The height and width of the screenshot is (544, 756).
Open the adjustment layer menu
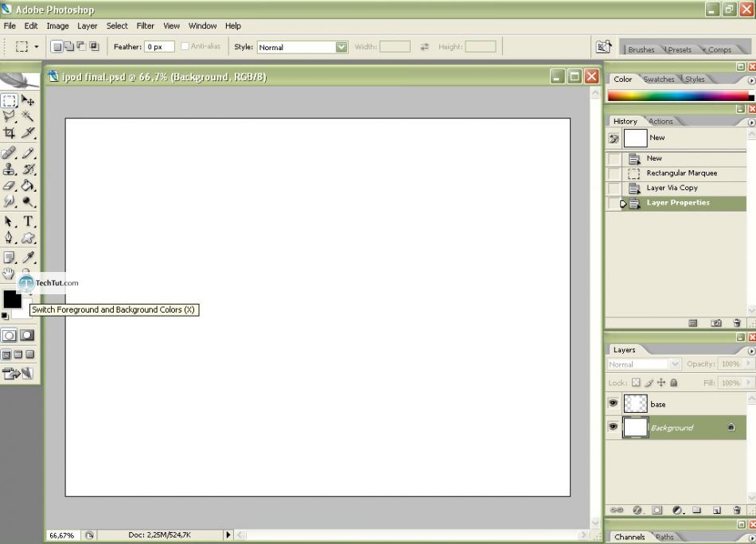677,510
